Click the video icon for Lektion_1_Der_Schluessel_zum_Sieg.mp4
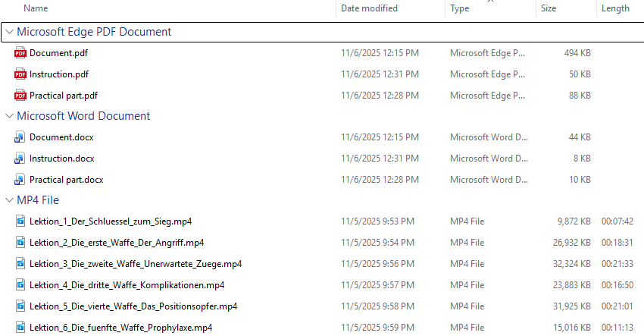The width and height of the screenshot is (644, 336). coord(20,221)
